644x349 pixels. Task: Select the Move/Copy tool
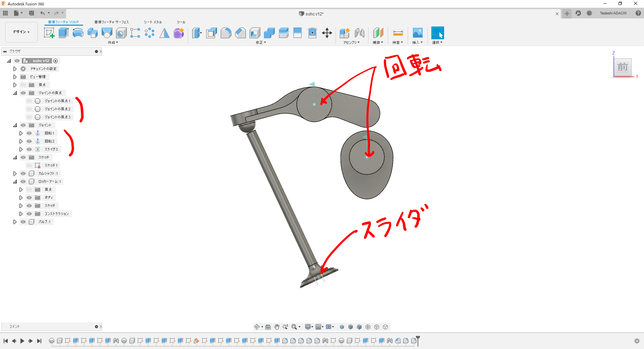[327, 33]
